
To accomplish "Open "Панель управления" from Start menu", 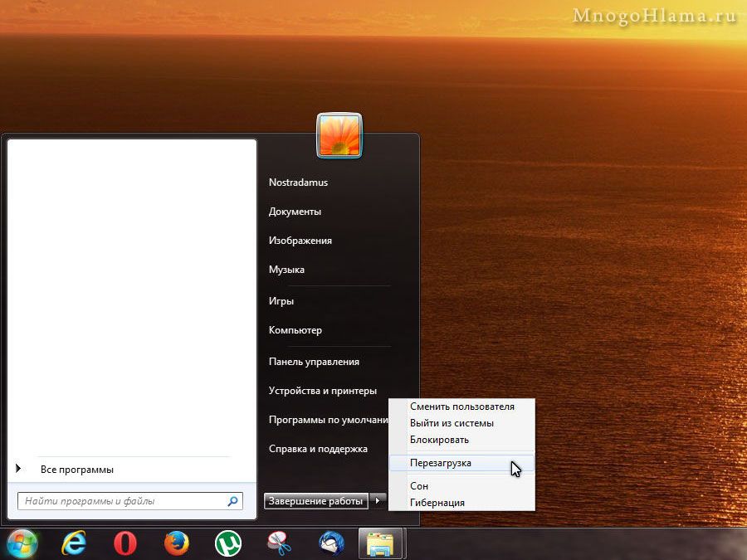I will (x=314, y=362).
